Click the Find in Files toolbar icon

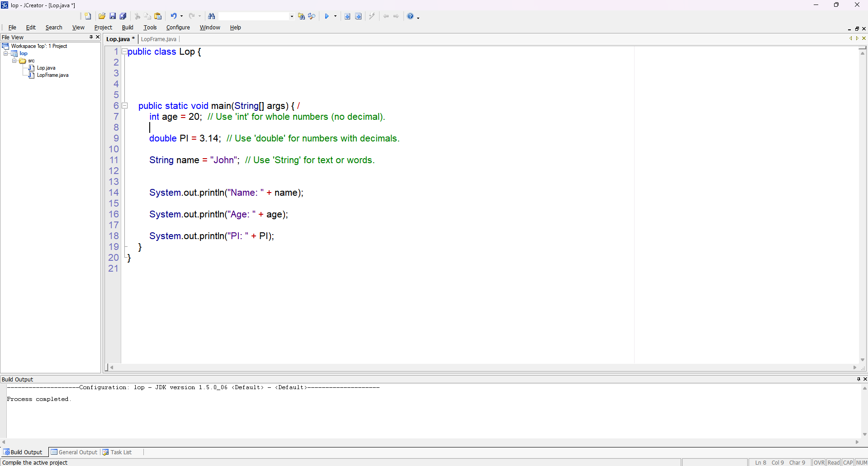301,16
